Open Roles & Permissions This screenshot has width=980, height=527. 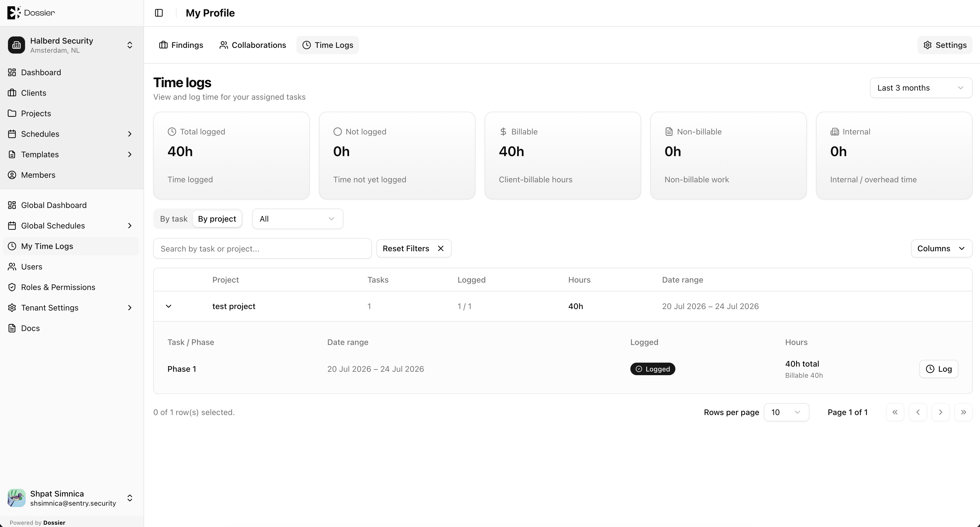tap(71, 287)
